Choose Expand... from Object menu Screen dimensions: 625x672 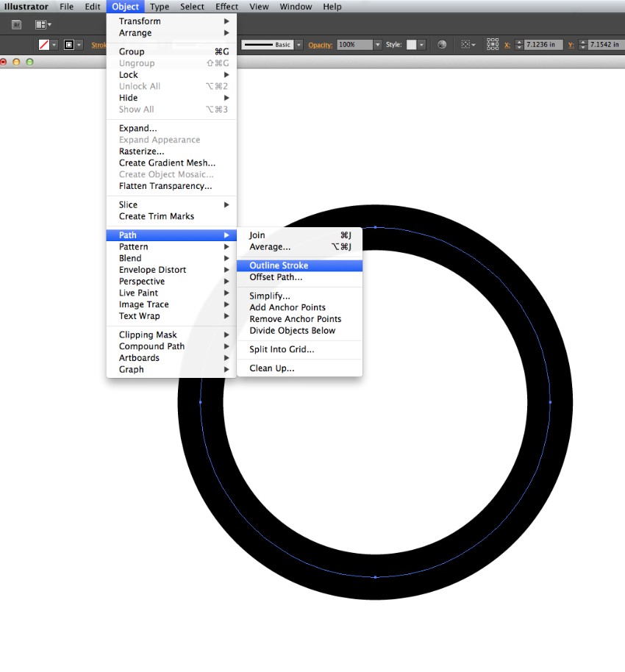(x=171, y=129)
